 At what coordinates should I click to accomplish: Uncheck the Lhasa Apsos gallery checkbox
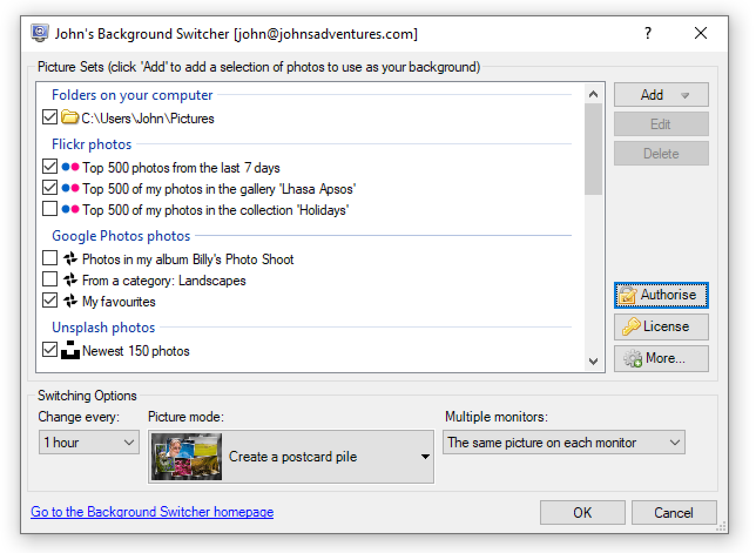coord(50,188)
